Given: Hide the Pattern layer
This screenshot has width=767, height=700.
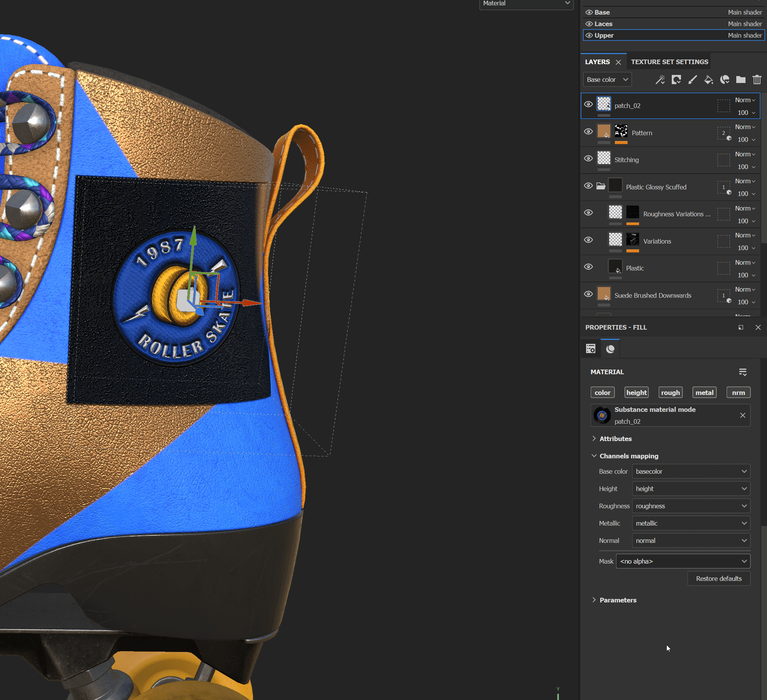Looking at the screenshot, I should click(x=588, y=132).
